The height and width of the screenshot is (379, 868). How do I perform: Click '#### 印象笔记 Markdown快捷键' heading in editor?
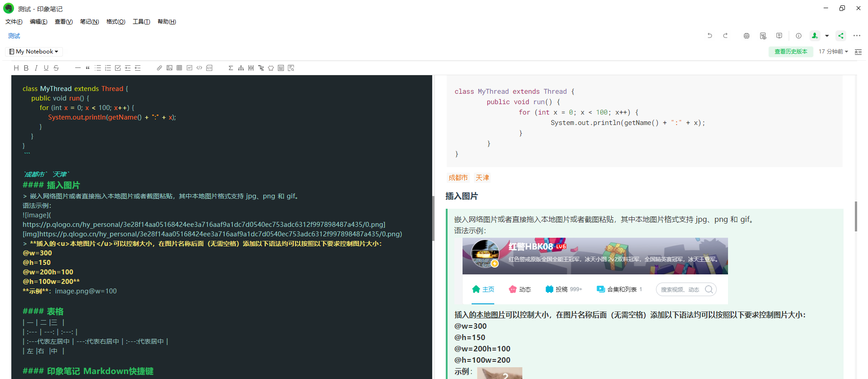point(88,371)
